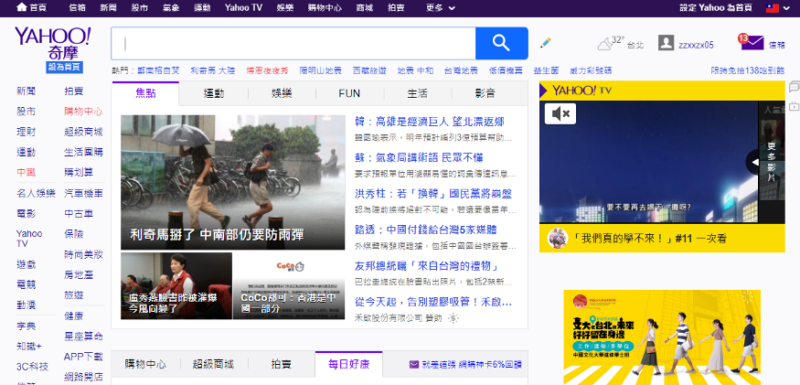Viewport: 800px width, 385px height.
Task: Click sidebar link APP下載
Action: (83, 356)
